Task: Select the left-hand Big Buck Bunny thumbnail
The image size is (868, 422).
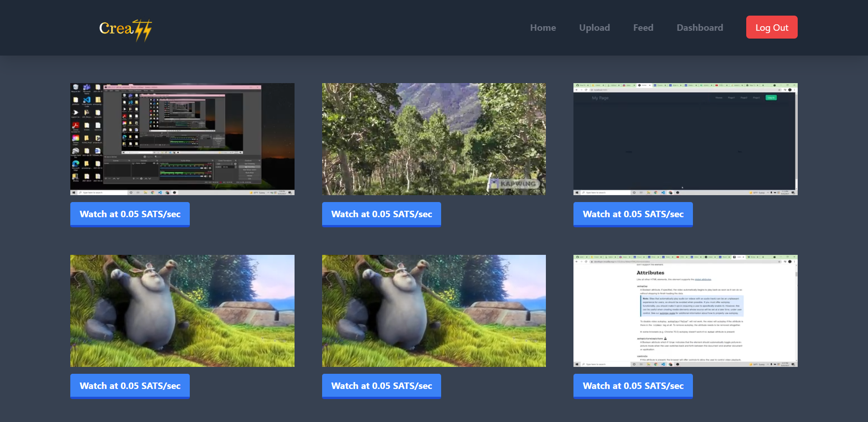Action: click(x=182, y=311)
